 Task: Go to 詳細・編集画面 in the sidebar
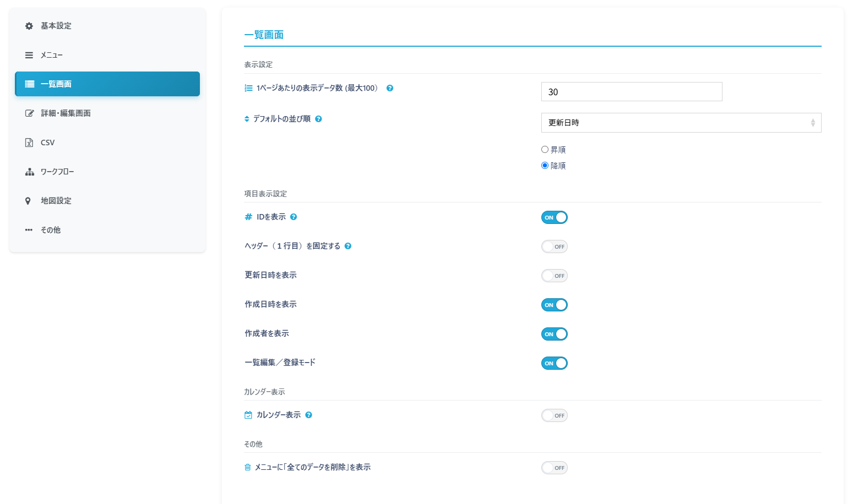[66, 113]
